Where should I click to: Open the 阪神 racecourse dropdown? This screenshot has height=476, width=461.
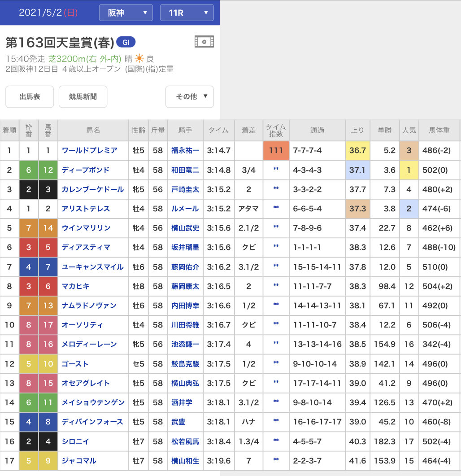[x=126, y=13]
